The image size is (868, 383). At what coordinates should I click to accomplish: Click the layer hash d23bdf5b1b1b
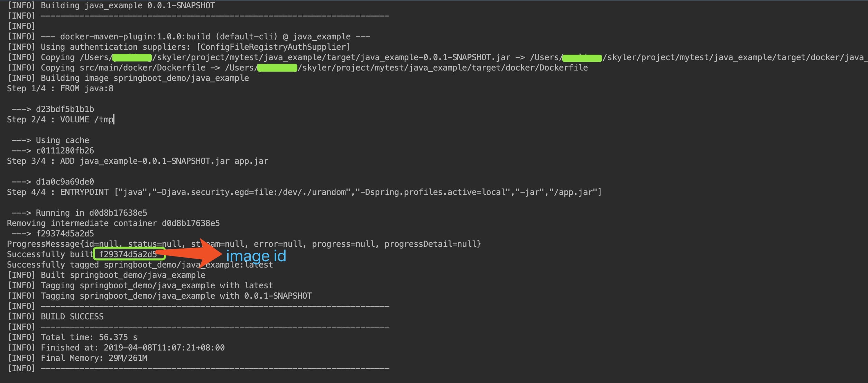pyautogui.click(x=65, y=109)
